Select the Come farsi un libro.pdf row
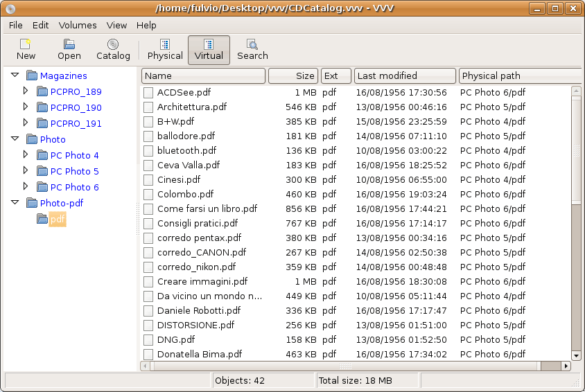 point(356,208)
